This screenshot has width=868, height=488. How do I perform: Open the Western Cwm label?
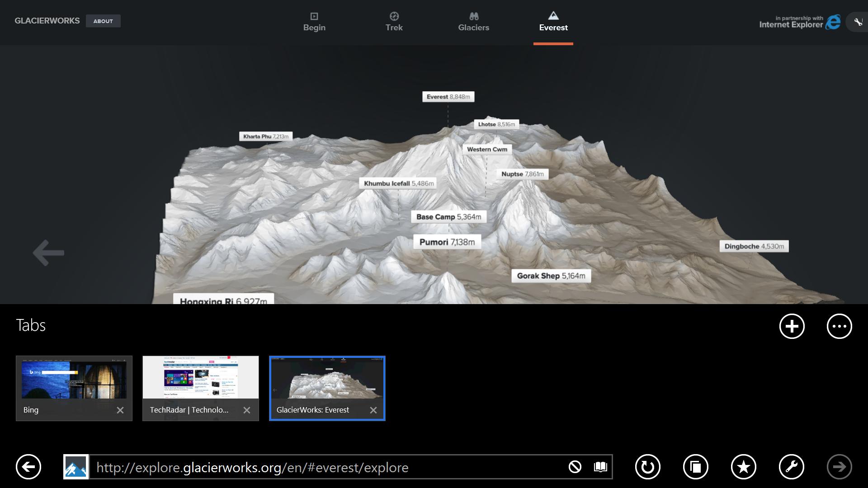[x=487, y=150]
